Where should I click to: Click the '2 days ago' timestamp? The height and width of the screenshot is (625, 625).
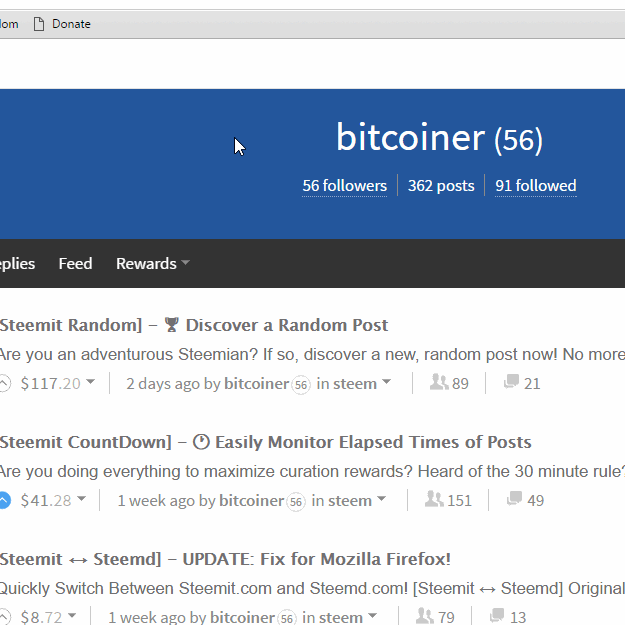[163, 383]
